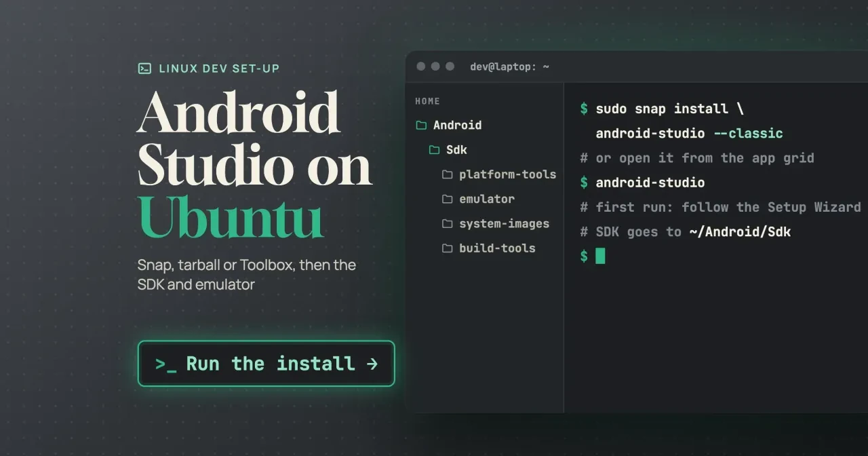Screen dimensions: 868x456
Task: Click the android-studio launch command
Action: coord(642,182)
